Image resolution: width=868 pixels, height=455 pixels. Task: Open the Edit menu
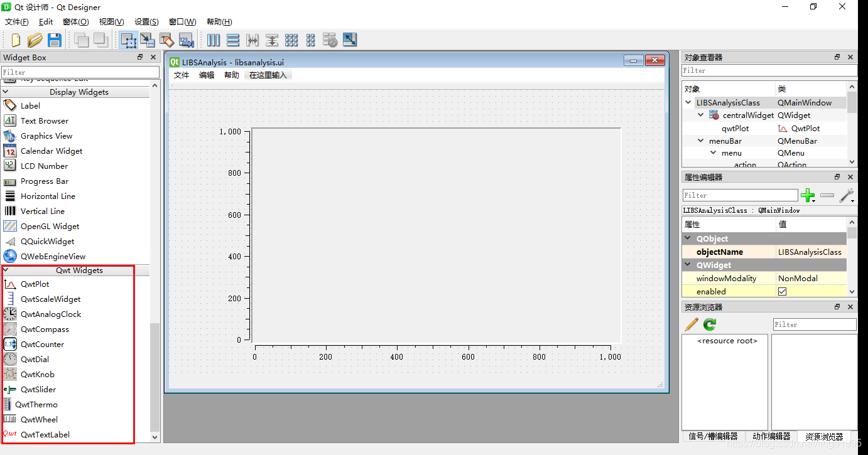click(46, 22)
